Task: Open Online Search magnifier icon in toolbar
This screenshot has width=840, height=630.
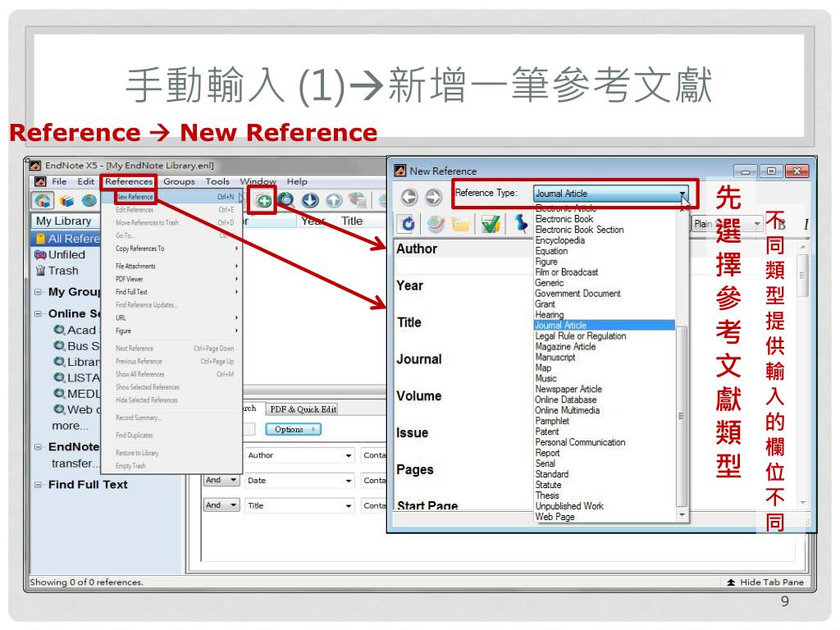Action: click(286, 201)
